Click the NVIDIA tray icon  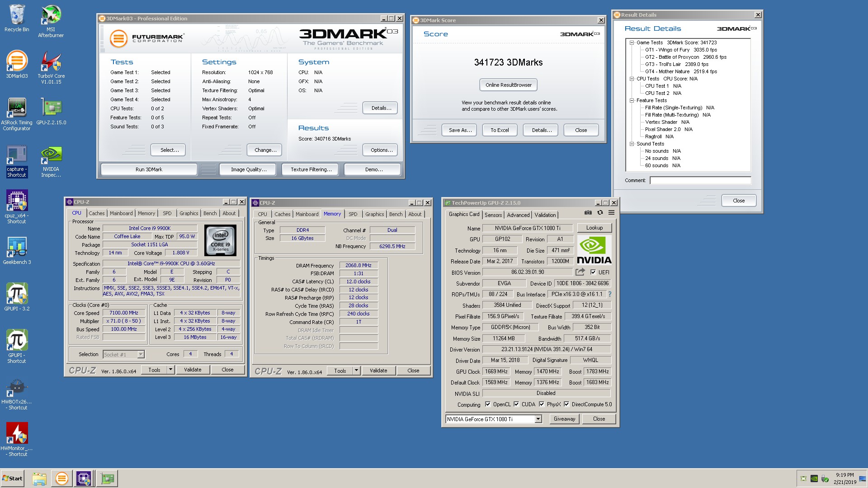[x=814, y=479]
